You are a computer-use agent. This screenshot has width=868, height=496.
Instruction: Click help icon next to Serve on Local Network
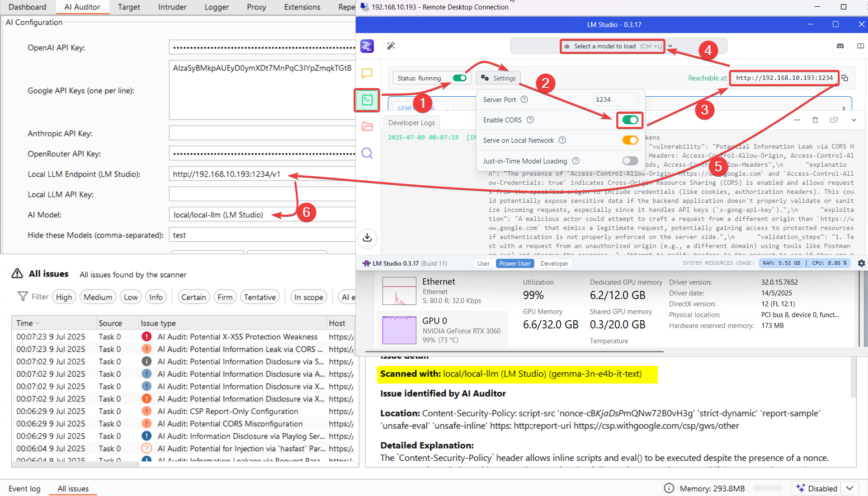pyautogui.click(x=562, y=140)
